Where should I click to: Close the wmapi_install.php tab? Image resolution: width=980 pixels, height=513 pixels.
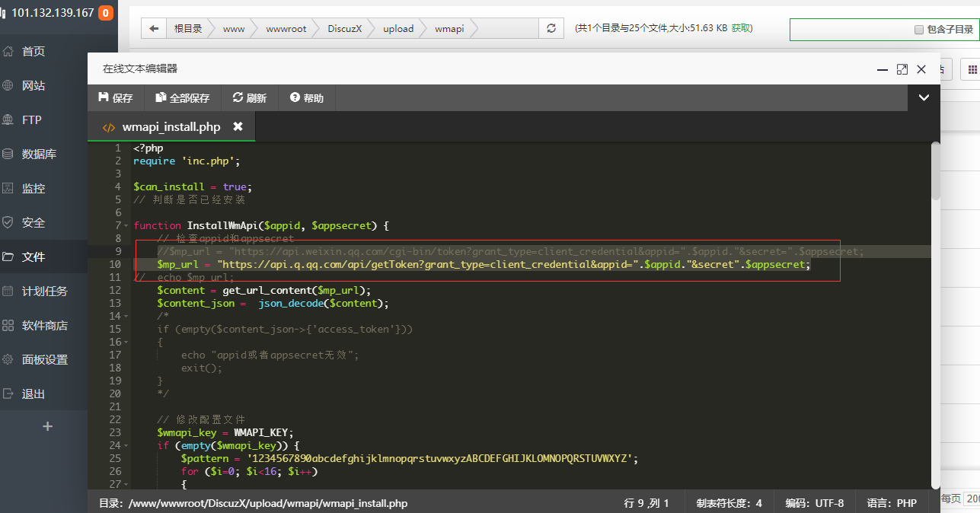(238, 126)
